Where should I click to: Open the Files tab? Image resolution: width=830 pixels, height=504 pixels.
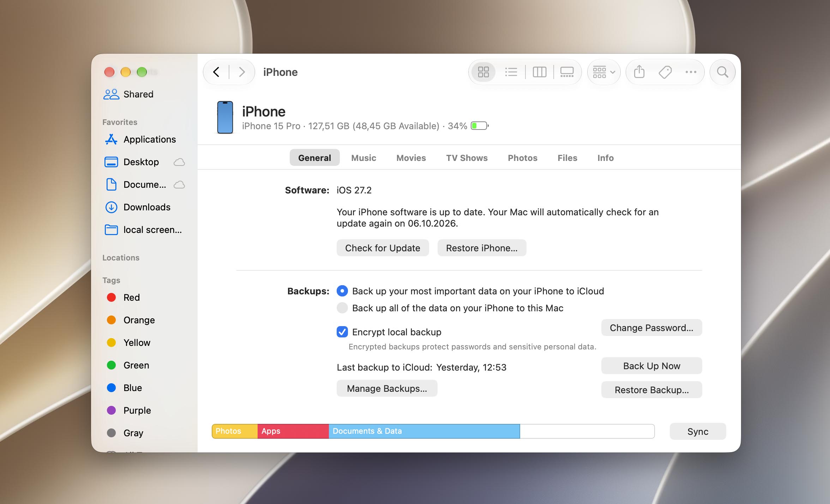pos(567,158)
